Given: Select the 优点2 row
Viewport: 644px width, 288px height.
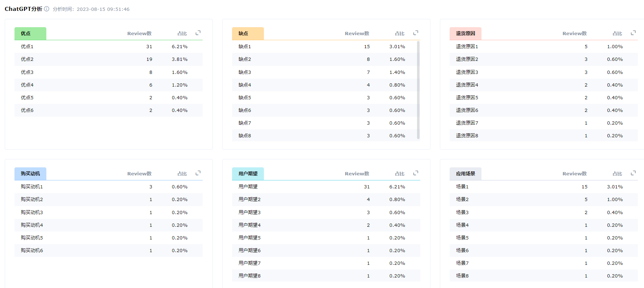Looking at the screenshot, I should (x=109, y=59).
